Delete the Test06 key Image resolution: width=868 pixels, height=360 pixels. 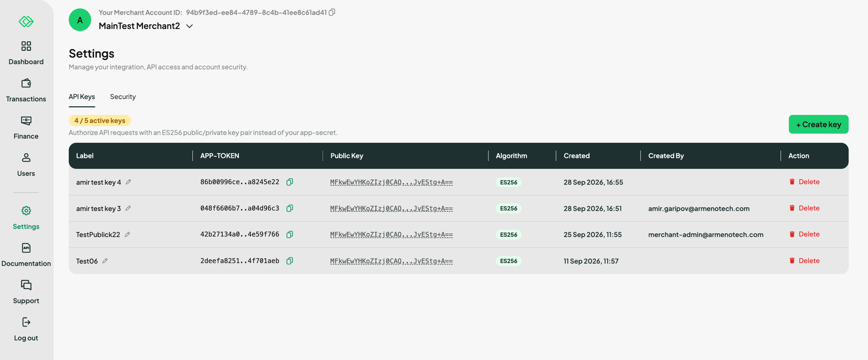pyautogui.click(x=804, y=261)
